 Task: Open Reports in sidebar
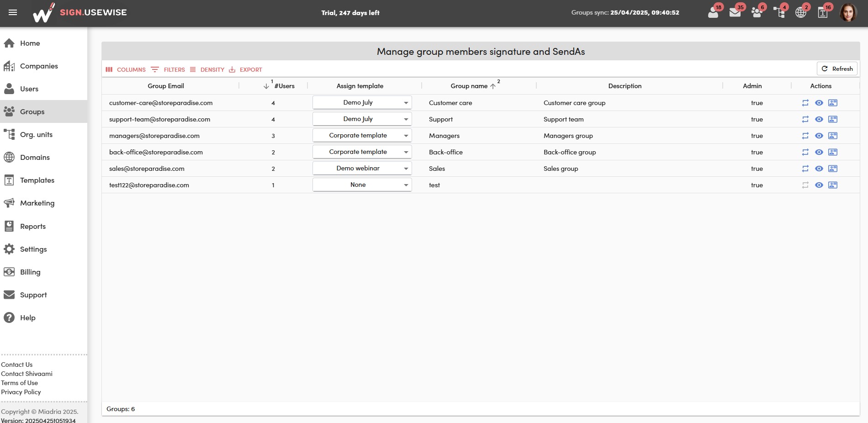(43, 226)
